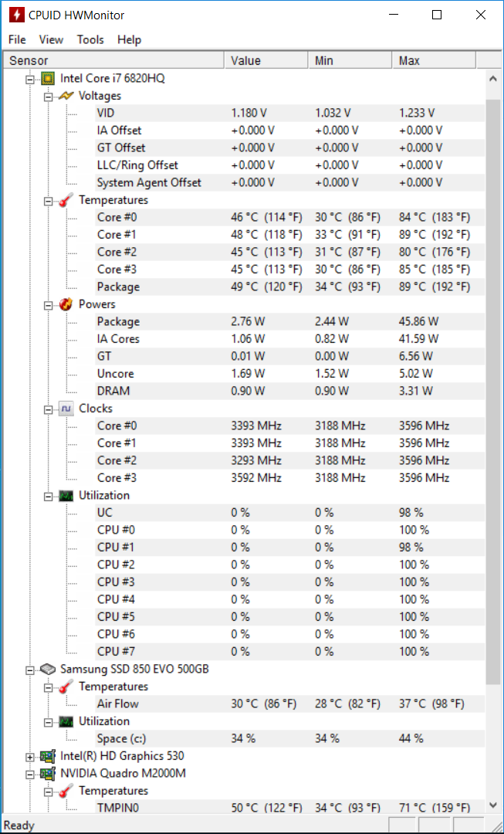Collapse the Samsung SSD 850 EVO node

[x=30, y=670]
